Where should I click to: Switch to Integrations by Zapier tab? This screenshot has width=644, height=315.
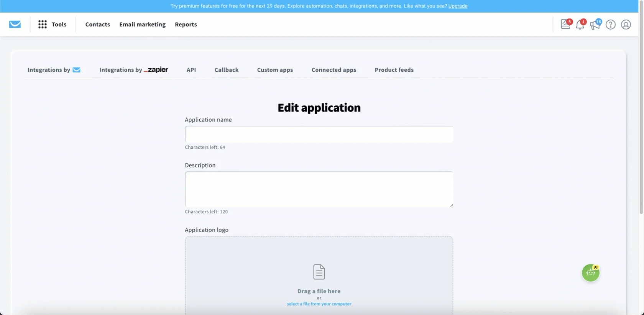point(134,70)
